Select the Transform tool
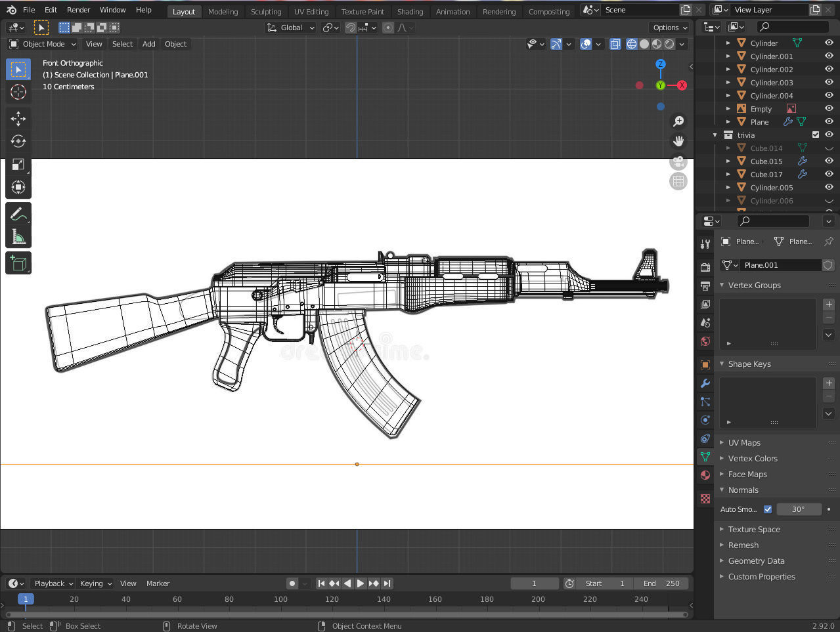Image resolution: width=840 pixels, height=632 pixels. 18,188
